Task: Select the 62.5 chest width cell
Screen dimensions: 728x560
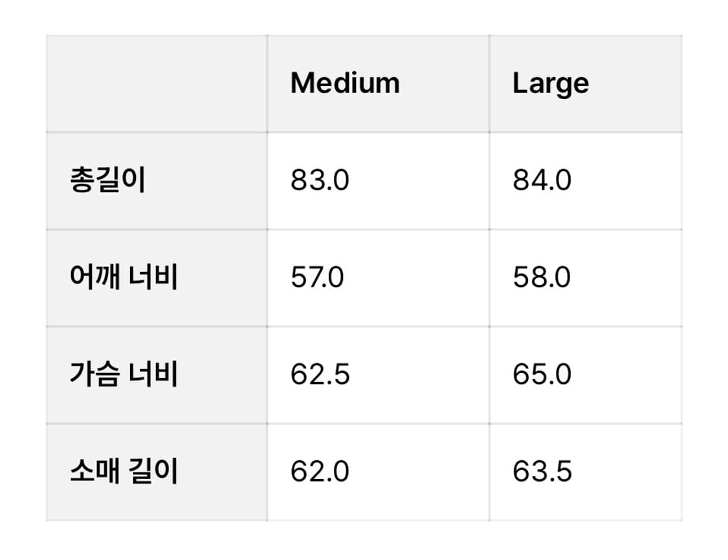Action: pos(378,375)
